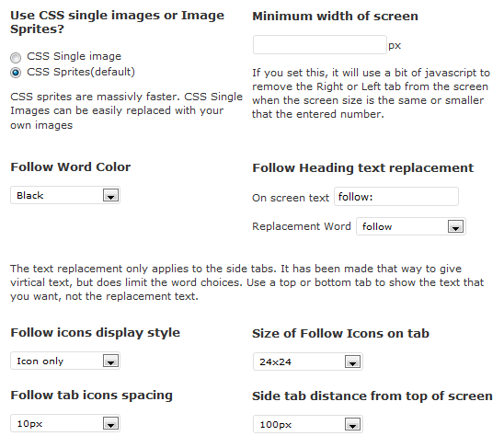Click the On screen text field containing 'follow:'

tap(396, 197)
